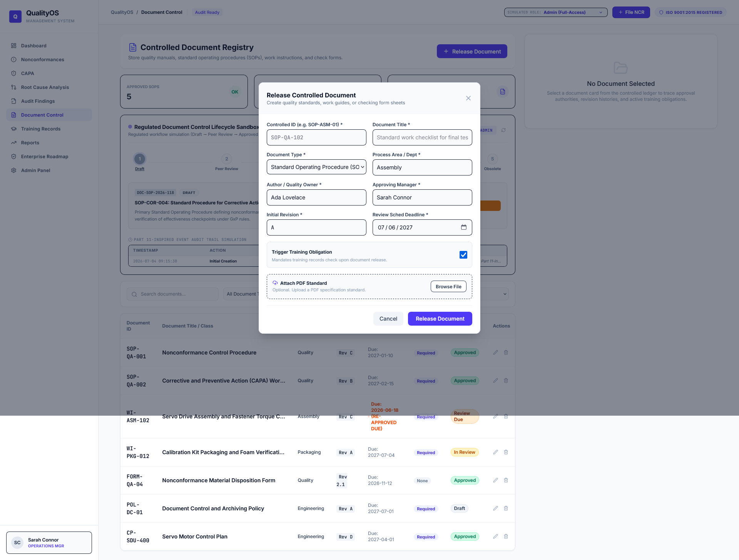Click the refresh icon in the sandbox panel
Viewport: 739px width, 560px height.
point(503,130)
